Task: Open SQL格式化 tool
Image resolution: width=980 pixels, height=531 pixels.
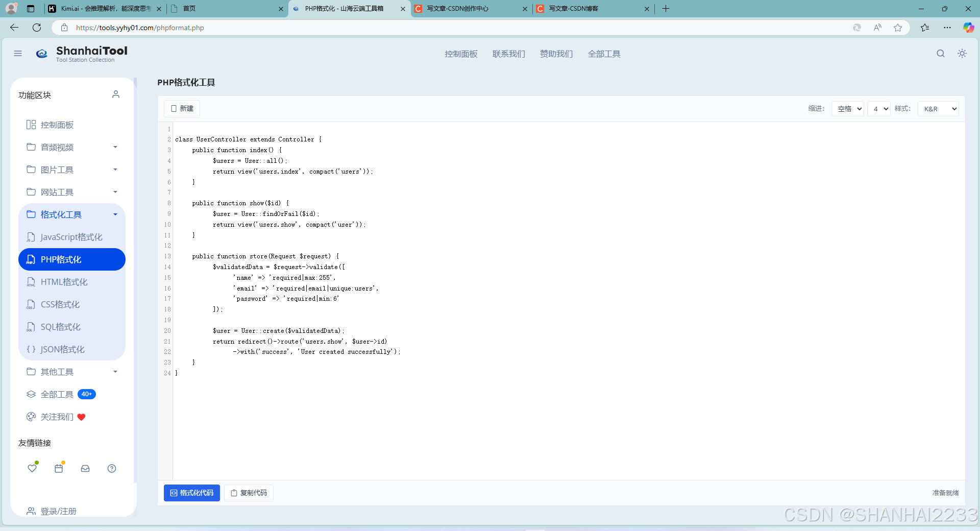Action: 71,327
